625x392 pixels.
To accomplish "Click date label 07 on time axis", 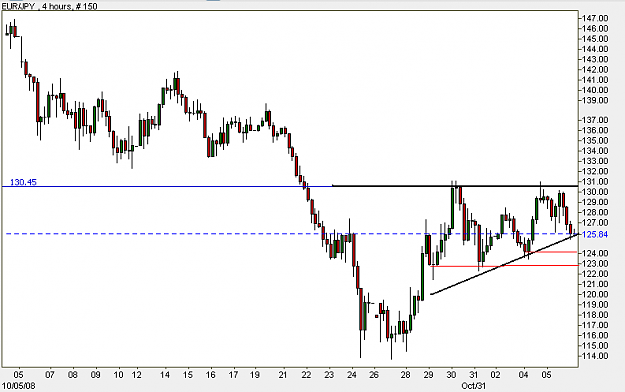I will click(49, 375).
